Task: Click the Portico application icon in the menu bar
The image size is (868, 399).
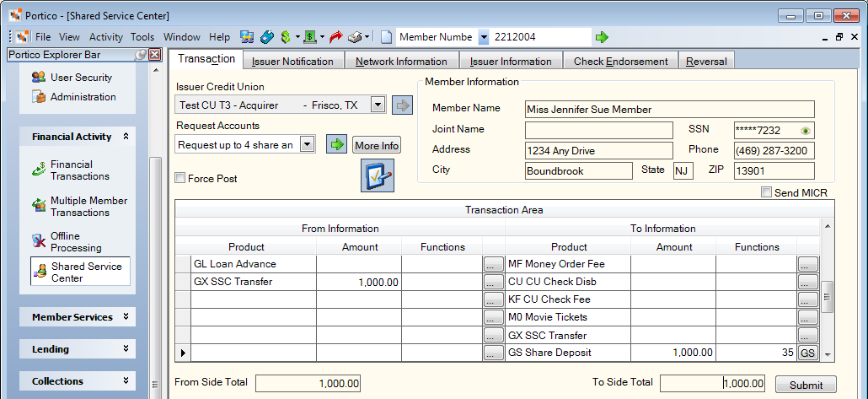Action: click(x=23, y=37)
